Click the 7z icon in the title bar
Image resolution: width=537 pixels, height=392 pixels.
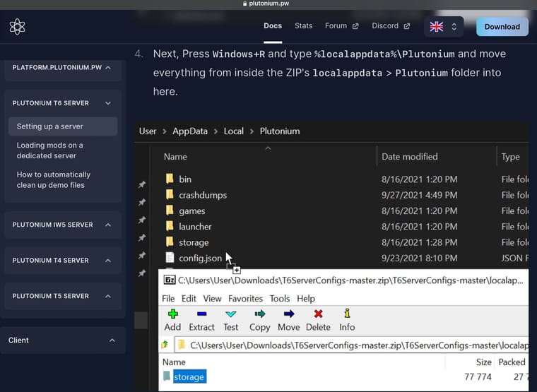(x=170, y=280)
